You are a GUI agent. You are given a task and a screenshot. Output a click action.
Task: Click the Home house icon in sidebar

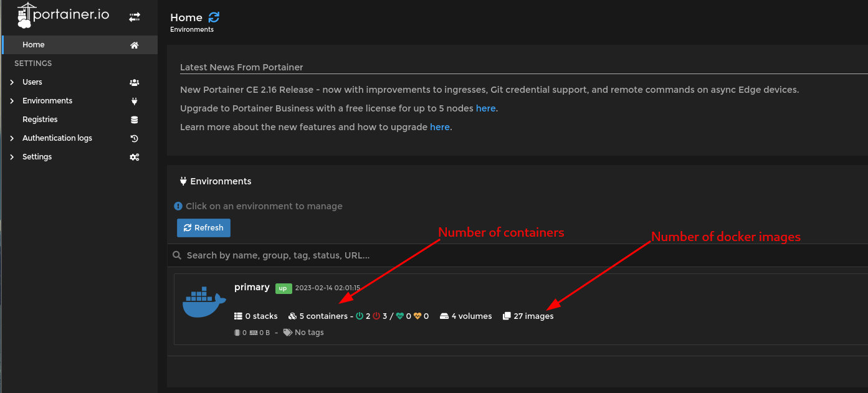134,45
